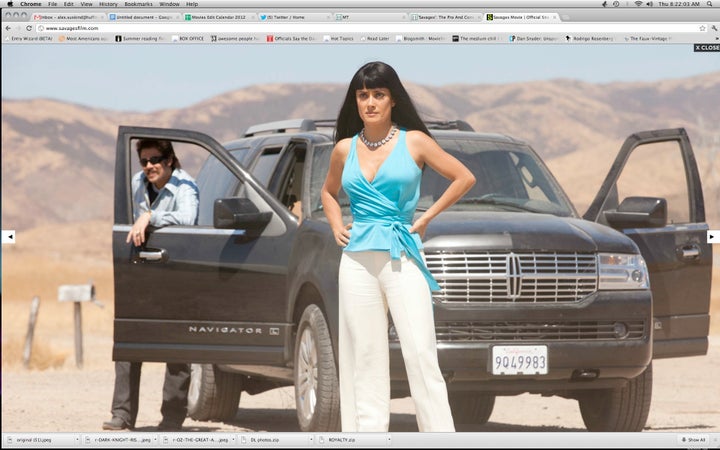Open the Apple menu
Screen dimensions: 720x450
click(x=10, y=4)
